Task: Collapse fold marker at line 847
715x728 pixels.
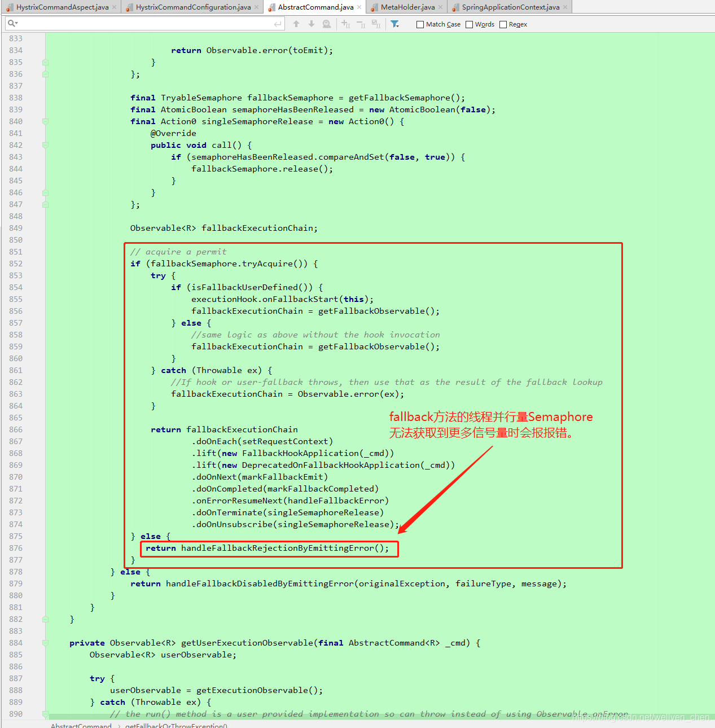Action: click(x=45, y=204)
